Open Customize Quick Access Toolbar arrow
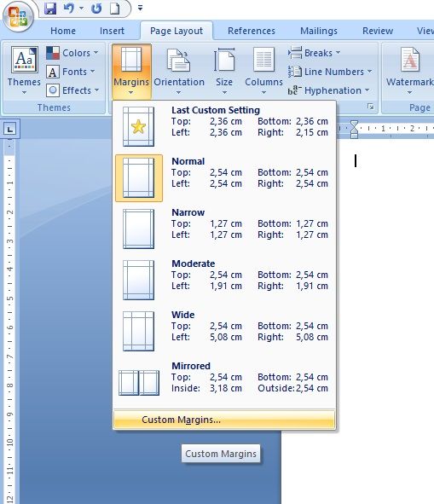The image size is (434, 504). click(x=140, y=8)
